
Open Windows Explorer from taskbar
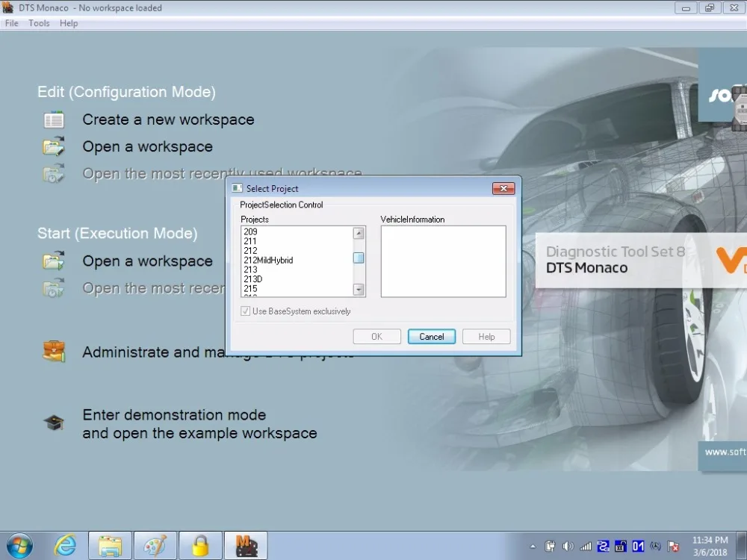click(110, 546)
